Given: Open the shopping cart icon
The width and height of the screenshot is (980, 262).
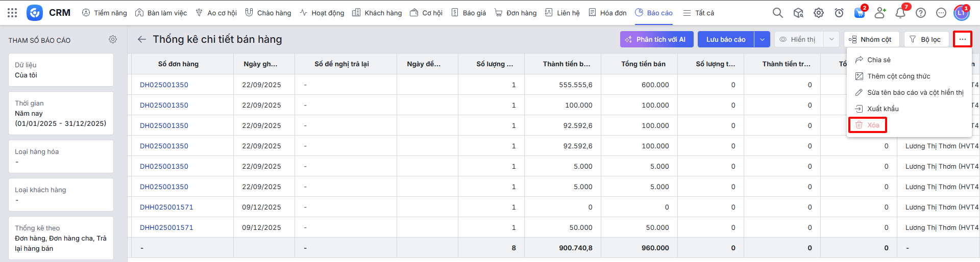Looking at the screenshot, I should point(860,13).
